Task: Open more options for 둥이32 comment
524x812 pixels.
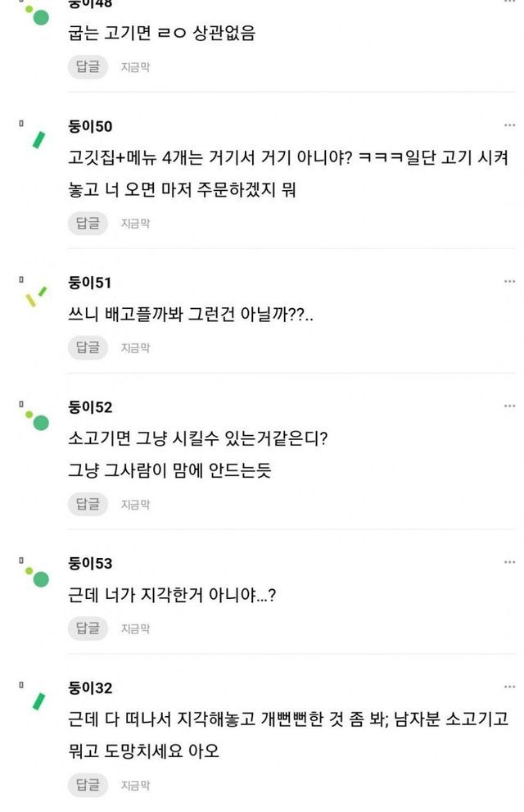Action: [509, 687]
